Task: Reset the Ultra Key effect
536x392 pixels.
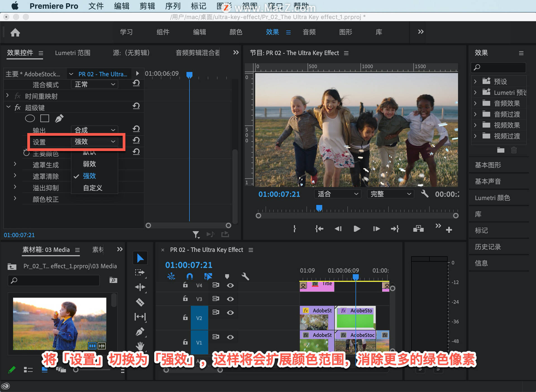Action: [x=136, y=106]
